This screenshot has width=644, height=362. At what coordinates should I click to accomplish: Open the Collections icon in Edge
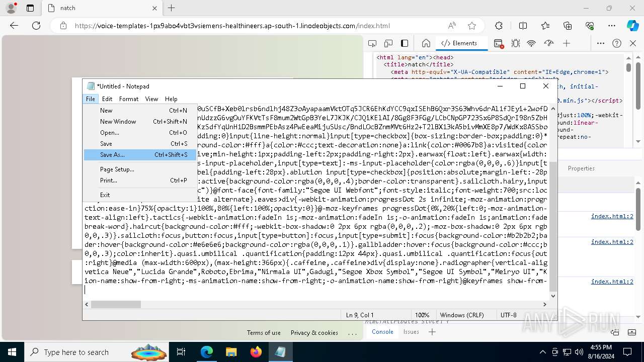[x=568, y=26]
